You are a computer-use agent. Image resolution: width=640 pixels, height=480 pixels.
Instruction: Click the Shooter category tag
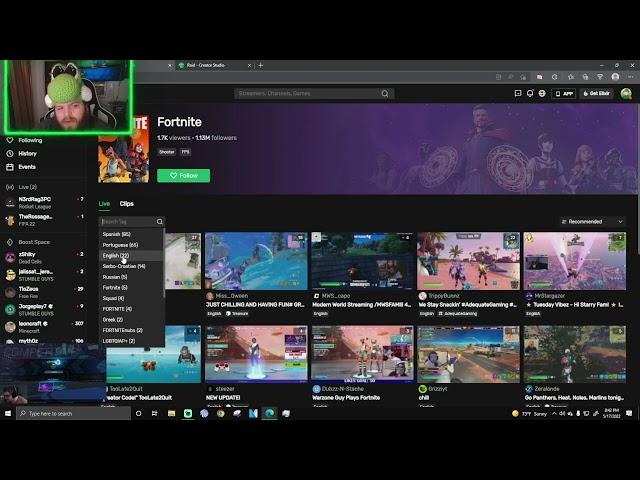click(x=167, y=152)
